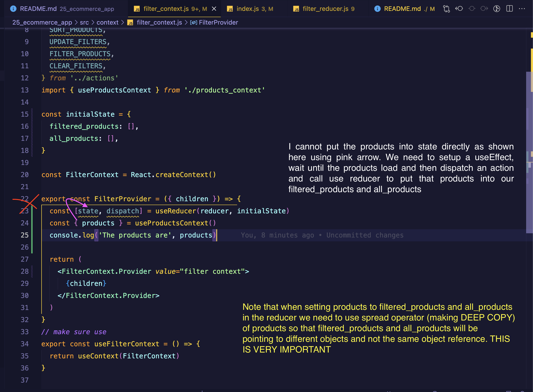
Task: Open filter_context.js breadcrumb dropdown
Action: point(159,23)
